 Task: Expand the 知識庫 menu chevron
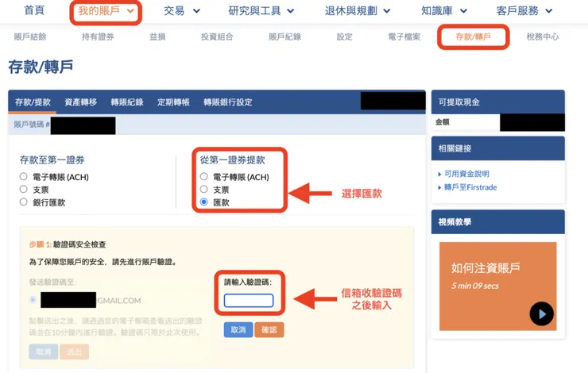coord(463,11)
